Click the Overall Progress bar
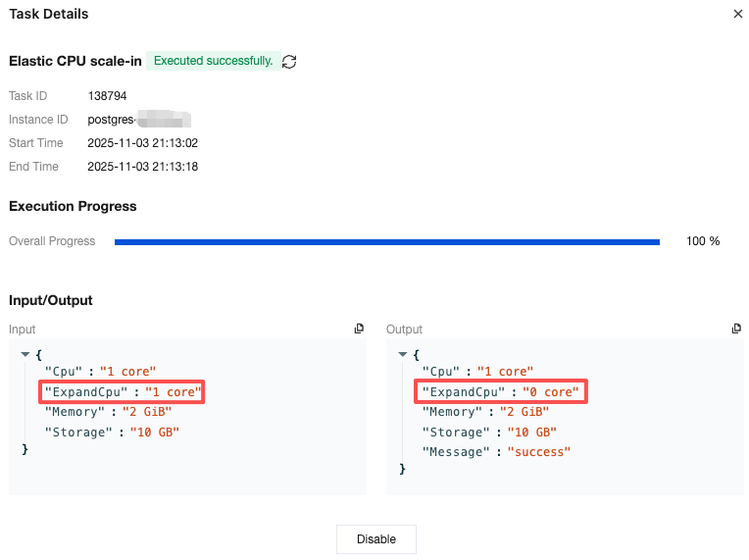 tap(386, 241)
